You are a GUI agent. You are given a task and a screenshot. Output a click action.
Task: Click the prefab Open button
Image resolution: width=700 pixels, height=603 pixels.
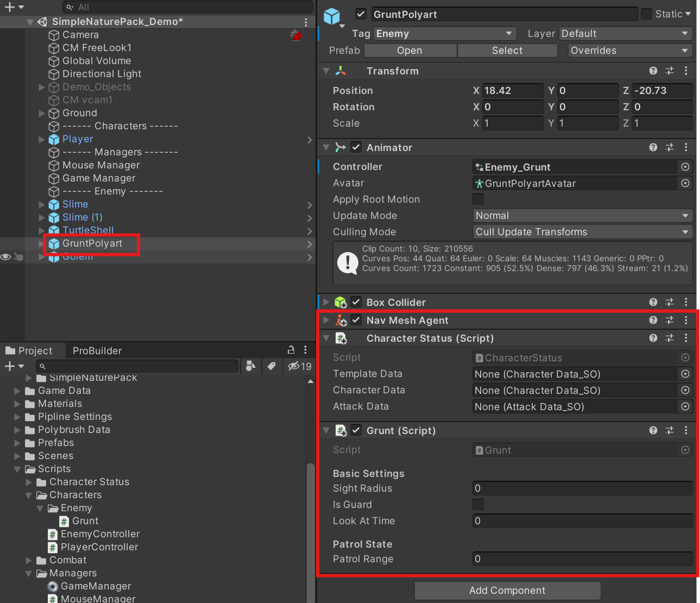410,51
